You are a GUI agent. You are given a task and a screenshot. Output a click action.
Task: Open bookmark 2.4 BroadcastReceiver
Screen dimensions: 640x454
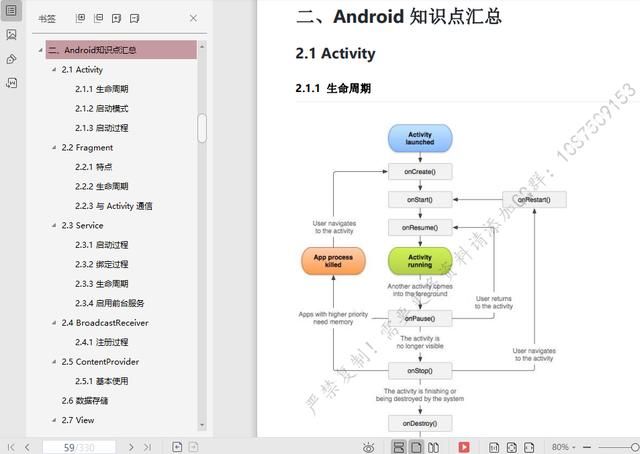(105, 323)
